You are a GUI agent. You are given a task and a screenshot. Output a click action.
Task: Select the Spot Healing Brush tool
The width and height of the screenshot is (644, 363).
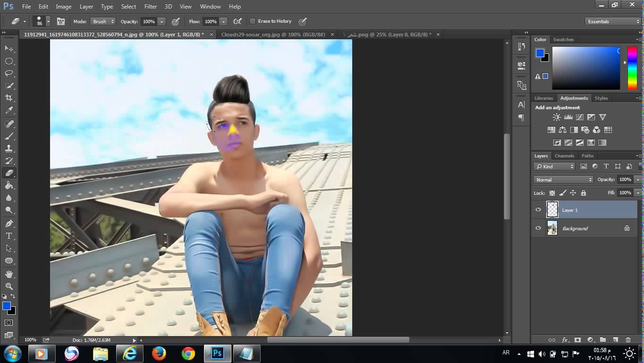point(9,123)
